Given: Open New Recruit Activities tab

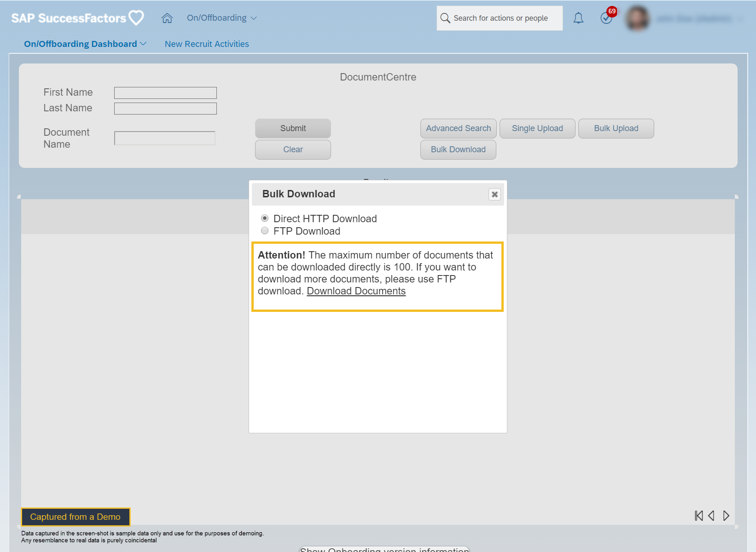Looking at the screenshot, I should pyautogui.click(x=207, y=44).
